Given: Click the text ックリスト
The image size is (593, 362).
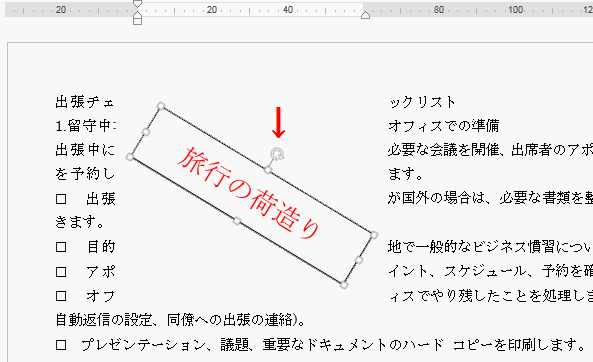Looking at the screenshot, I should pyautogui.click(x=422, y=102).
